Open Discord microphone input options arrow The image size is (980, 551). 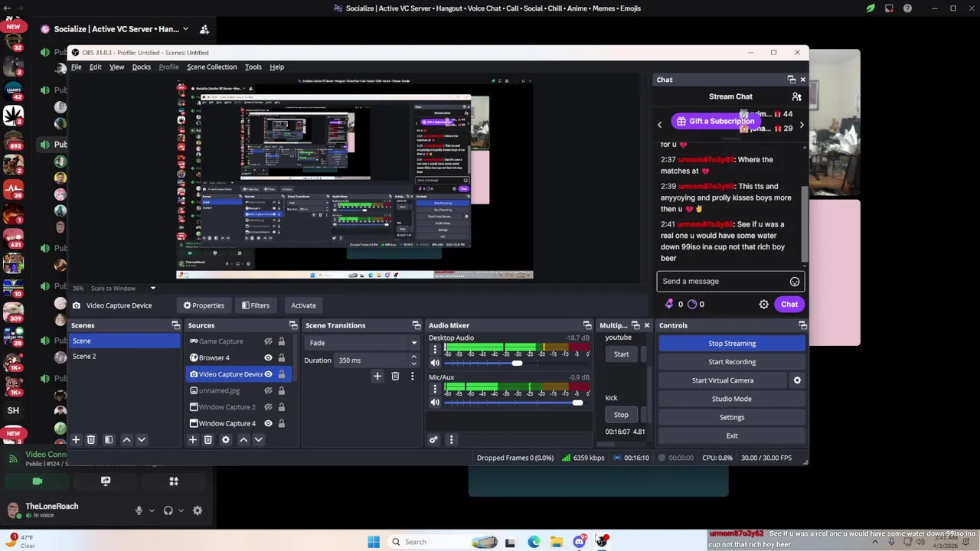pyautogui.click(x=152, y=510)
